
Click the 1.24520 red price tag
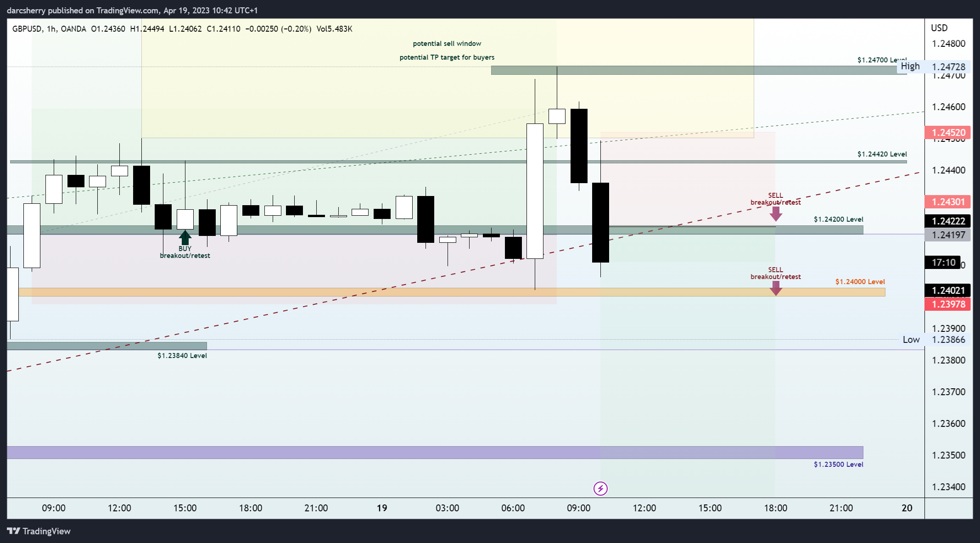coord(948,133)
